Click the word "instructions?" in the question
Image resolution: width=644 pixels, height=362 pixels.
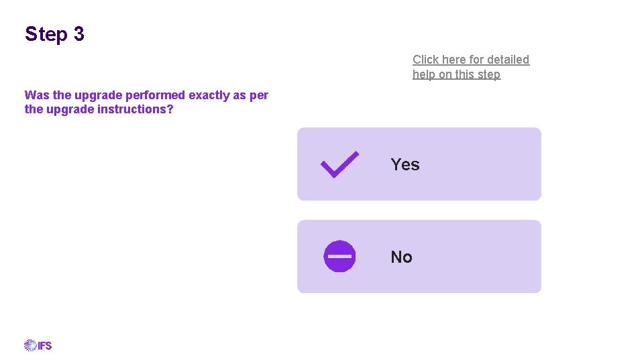pyautogui.click(x=136, y=109)
